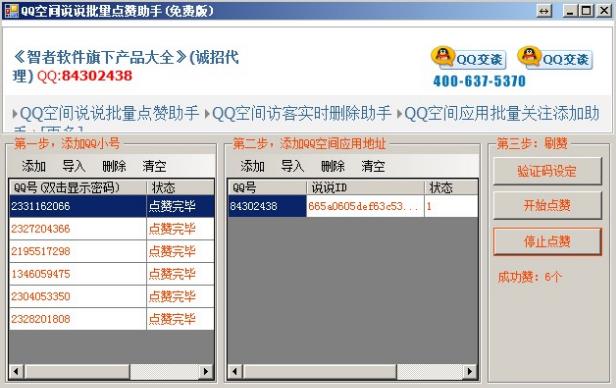
Task: Click the 点赞完毕 status for 2327204366
Action: point(180,229)
